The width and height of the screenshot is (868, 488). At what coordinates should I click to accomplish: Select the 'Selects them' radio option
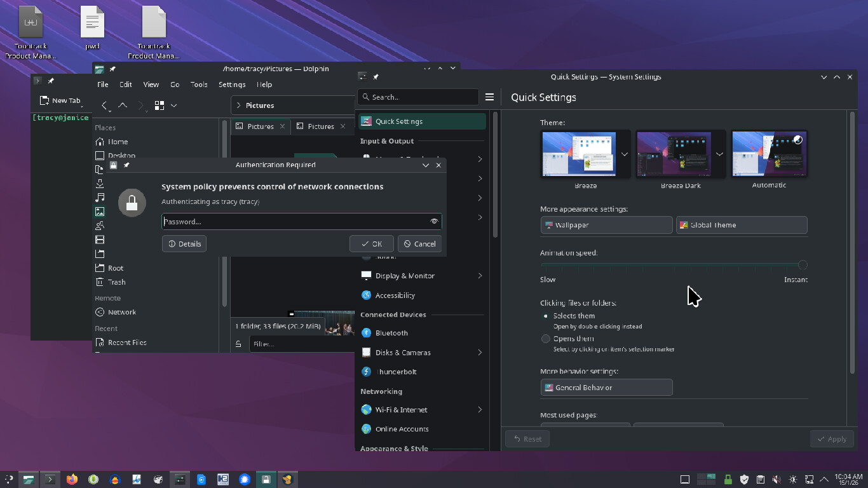(x=545, y=316)
